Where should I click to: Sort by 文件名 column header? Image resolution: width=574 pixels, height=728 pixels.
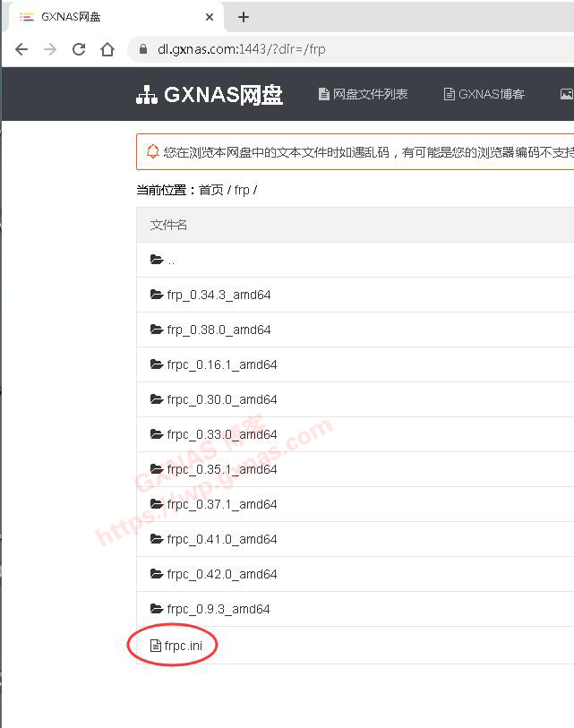[x=168, y=225]
